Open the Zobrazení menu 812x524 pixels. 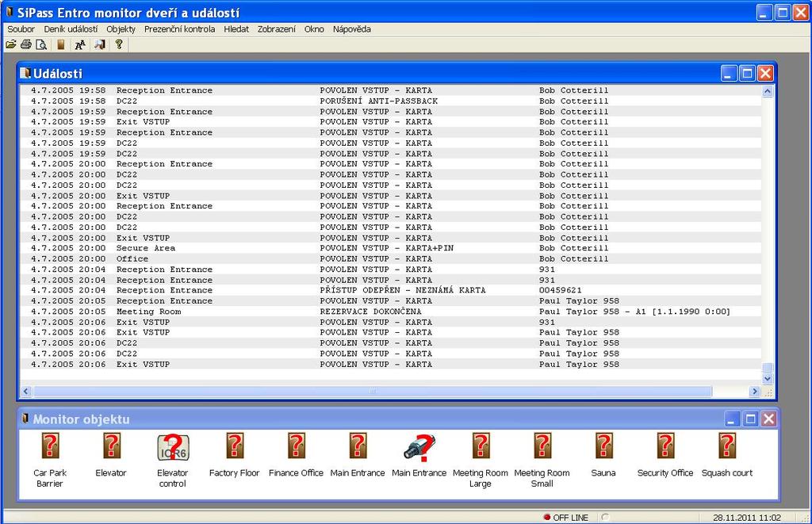(277, 29)
